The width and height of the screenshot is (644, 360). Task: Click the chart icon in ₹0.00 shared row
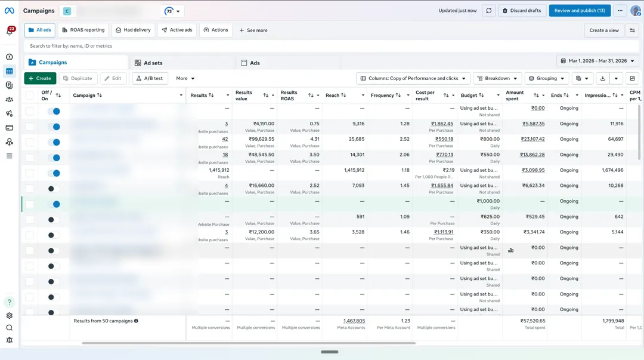[511, 250]
